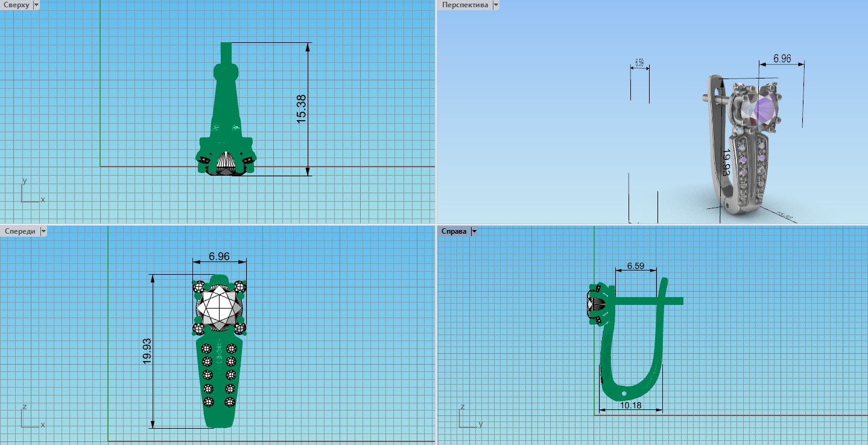Screen dimensions: 868x445
Task: Select the 6.96 dimension in perspective view
Action: tap(782, 59)
